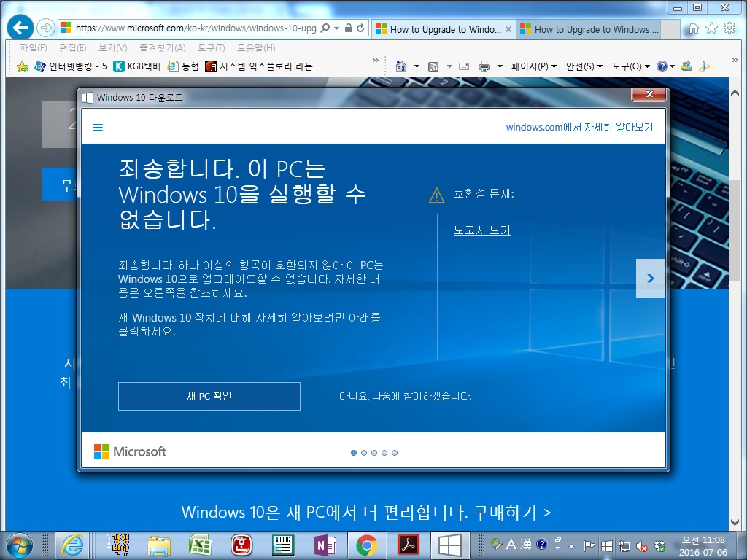Open the file explorer folder on taskbar
Screen dimensions: 747x560
[158, 545]
